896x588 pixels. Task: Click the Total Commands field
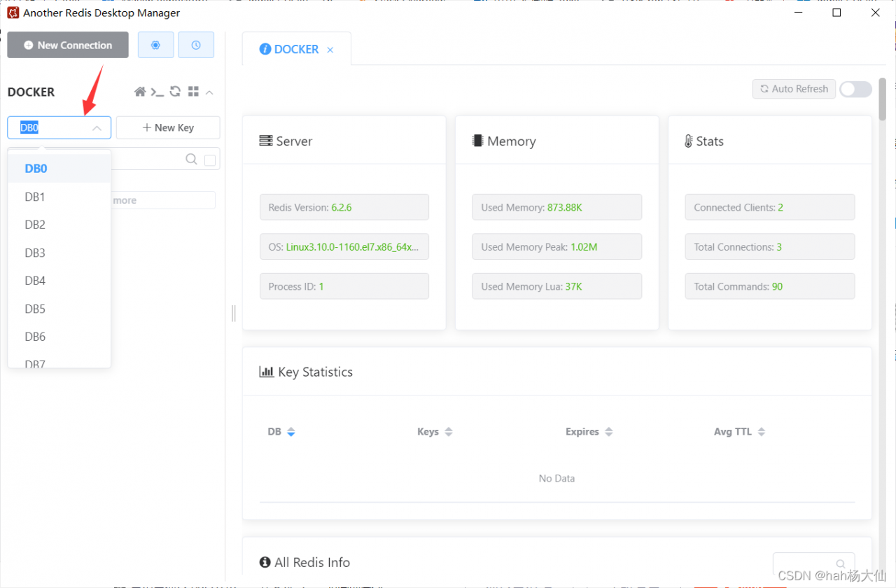(770, 286)
